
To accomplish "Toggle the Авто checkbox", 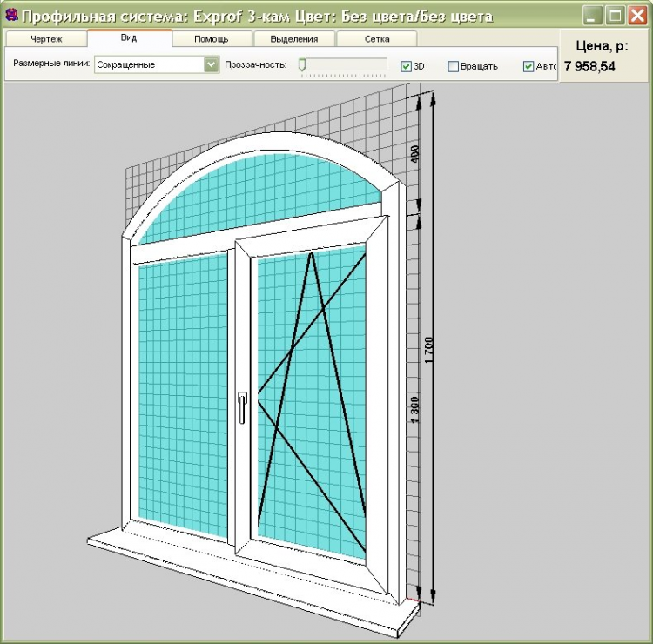I will (528, 67).
